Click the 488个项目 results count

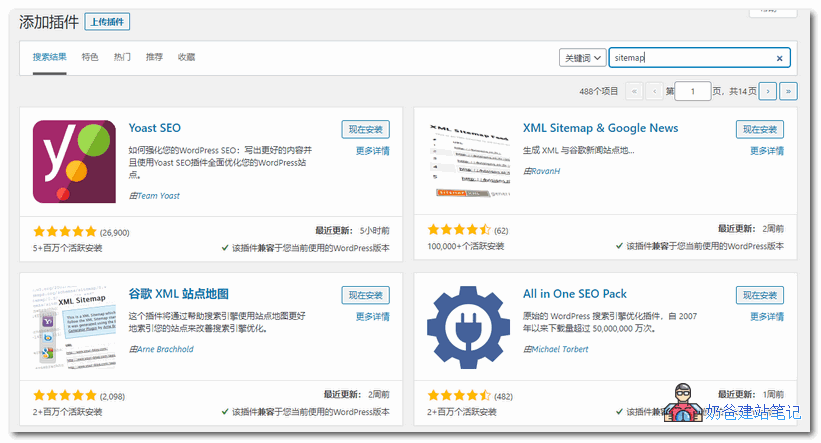pos(598,91)
